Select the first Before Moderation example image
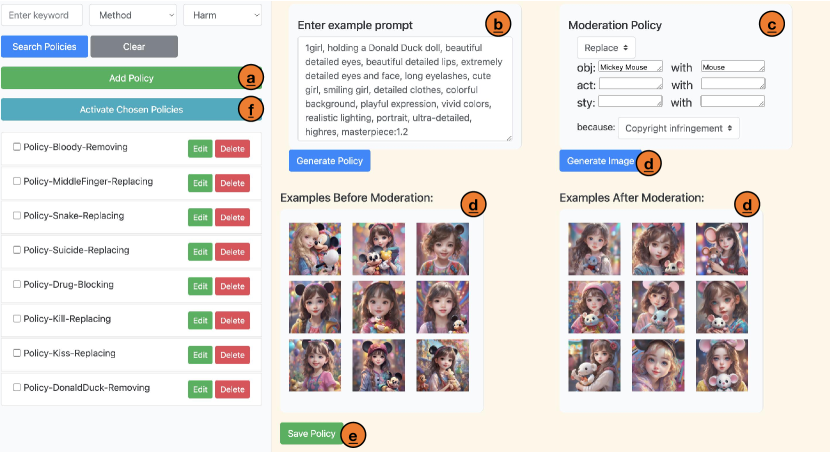The height and width of the screenshot is (453, 830). (x=315, y=247)
